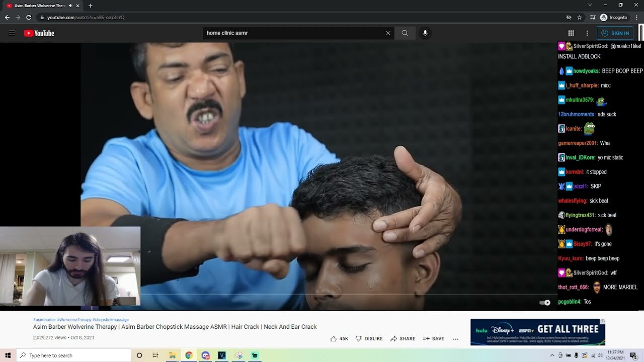Open the SHARE dialog
The image size is (644, 362).
403,338
